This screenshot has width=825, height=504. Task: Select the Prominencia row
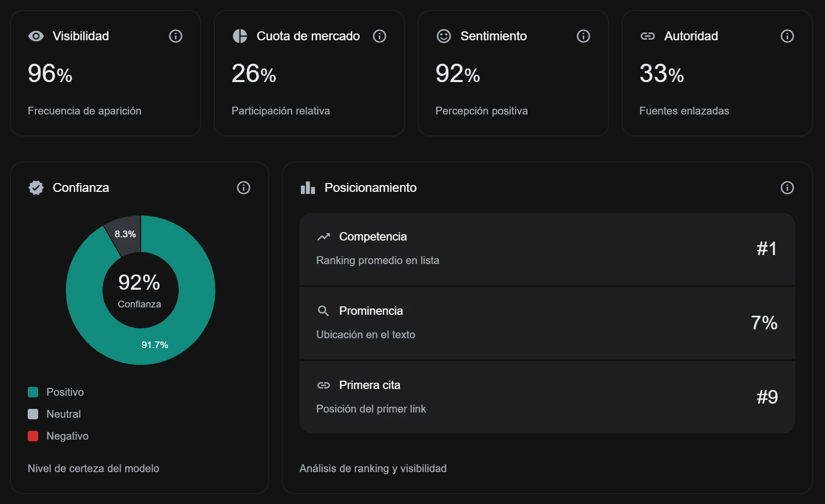point(547,323)
